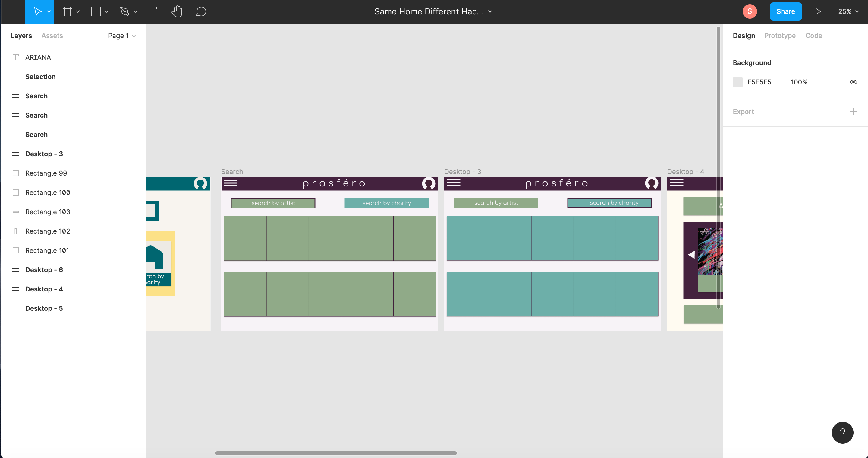Select the Move tool arrow

point(37,11)
